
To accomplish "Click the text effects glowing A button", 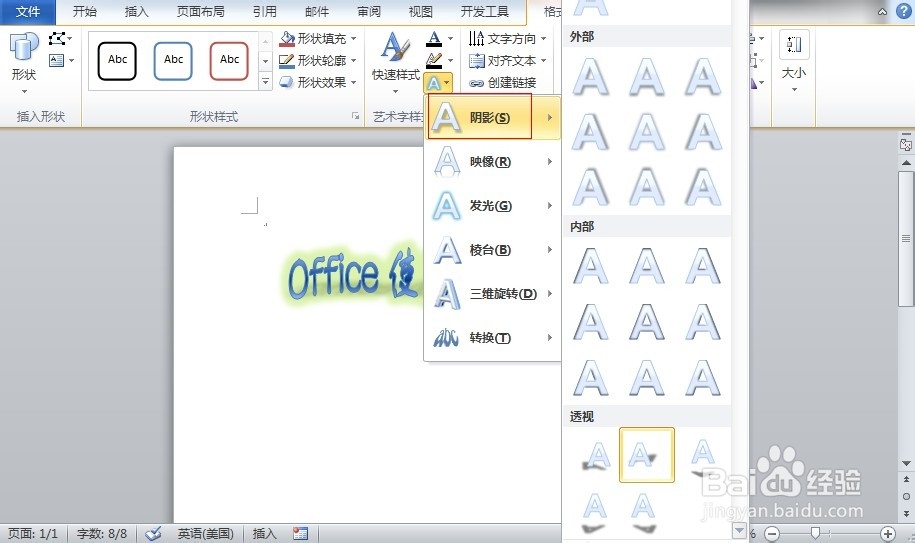I will pyautogui.click(x=438, y=83).
